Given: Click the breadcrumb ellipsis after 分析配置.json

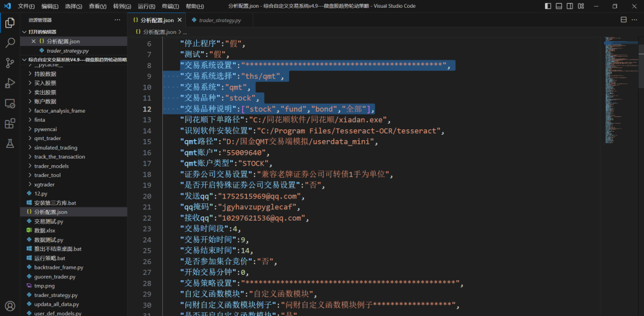Looking at the screenshot, I should click(x=185, y=32).
